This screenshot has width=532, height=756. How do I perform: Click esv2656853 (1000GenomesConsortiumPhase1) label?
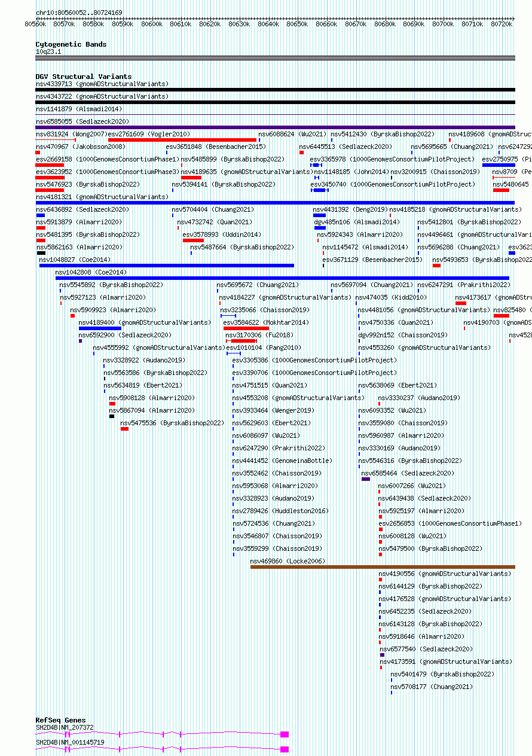451,523
